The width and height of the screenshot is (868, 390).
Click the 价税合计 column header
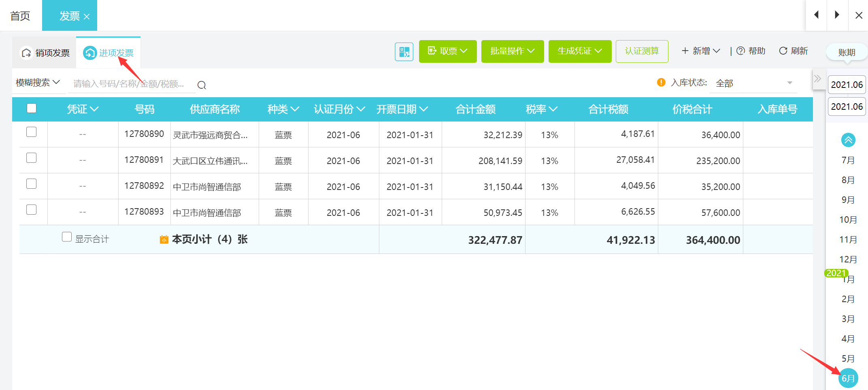[692, 109]
